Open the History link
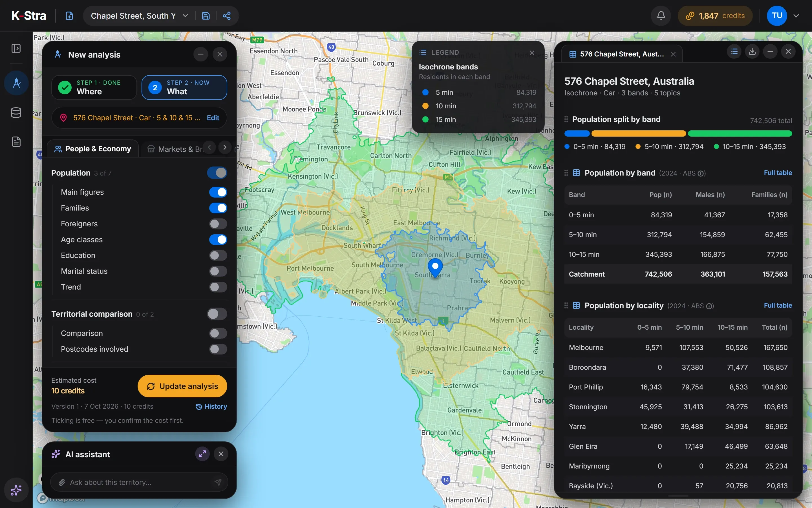812x508 pixels. pyautogui.click(x=211, y=406)
